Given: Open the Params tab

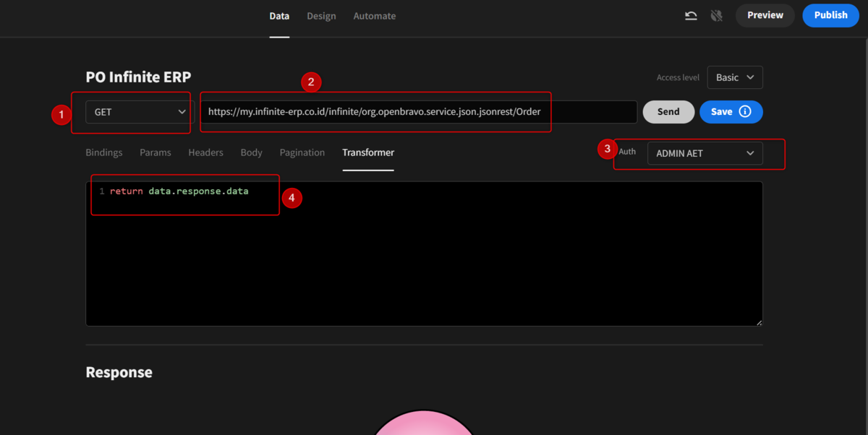Looking at the screenshot, I should pos(156,152).
